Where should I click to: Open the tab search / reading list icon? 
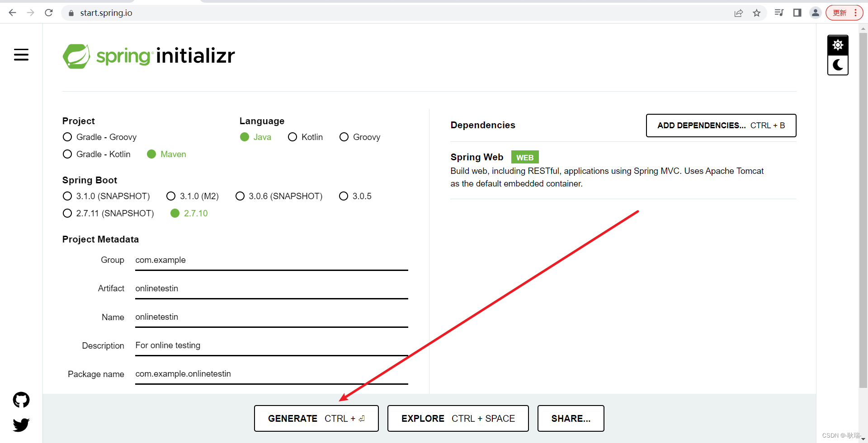(779, 13)
